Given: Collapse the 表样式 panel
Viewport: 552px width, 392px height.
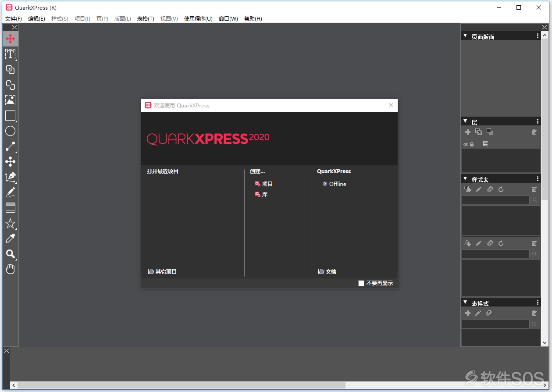Looking at the screenshot, I should tap(465, 303).
